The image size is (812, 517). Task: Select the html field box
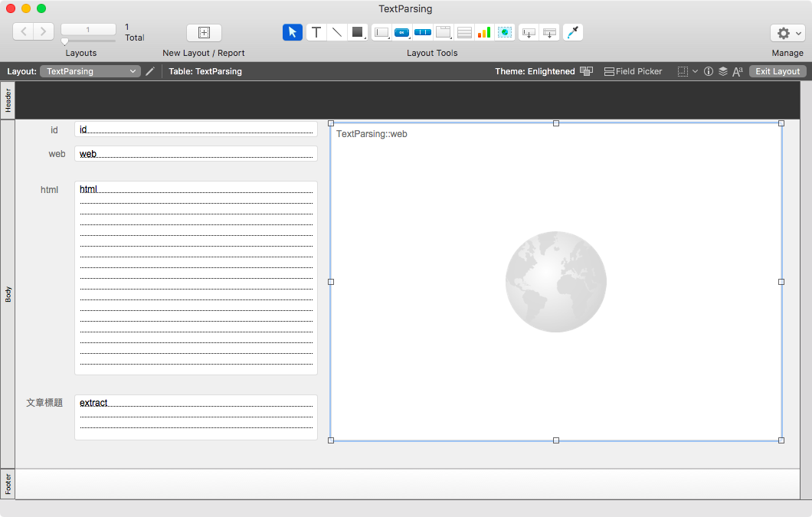point(196,278)
